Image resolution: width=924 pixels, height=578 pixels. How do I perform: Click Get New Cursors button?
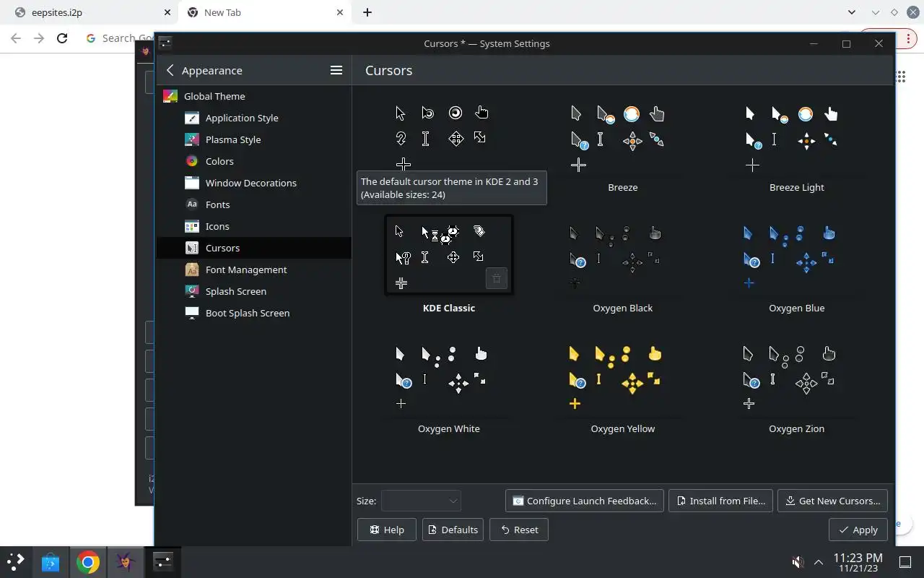pyautogui.click(x=832, y=501)
